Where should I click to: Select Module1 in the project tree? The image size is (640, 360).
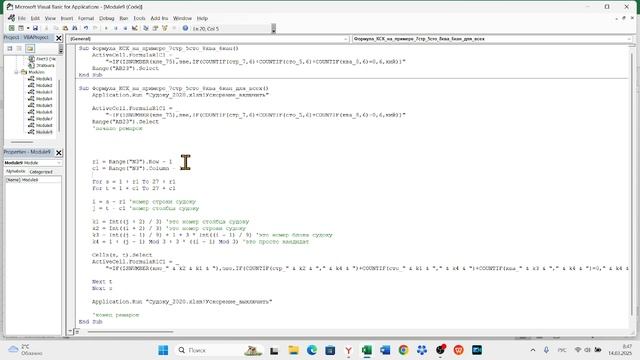[44, 79]
